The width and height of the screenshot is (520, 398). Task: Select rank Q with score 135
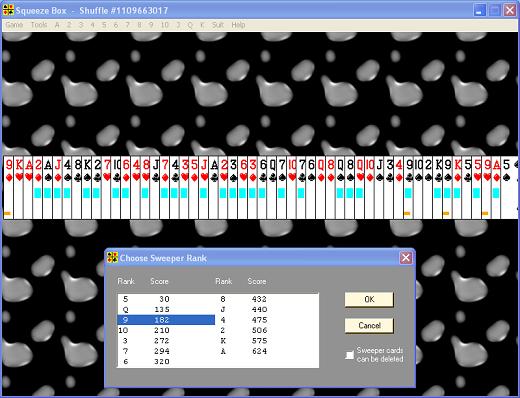[x=166, y=309]
